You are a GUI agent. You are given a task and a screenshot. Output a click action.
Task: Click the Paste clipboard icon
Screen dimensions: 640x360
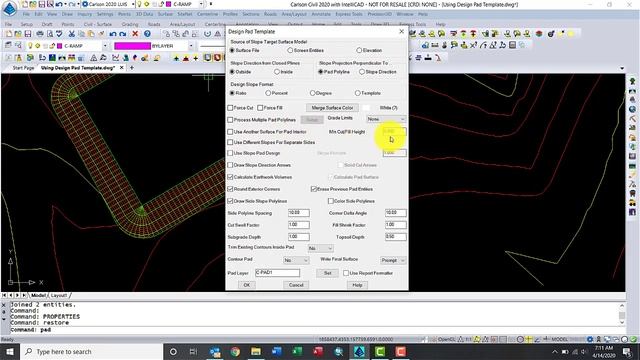click(x=91, y=34)
